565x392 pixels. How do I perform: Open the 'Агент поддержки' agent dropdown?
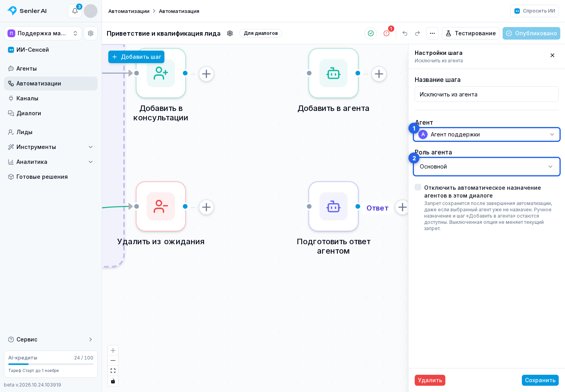click(487, 134)
